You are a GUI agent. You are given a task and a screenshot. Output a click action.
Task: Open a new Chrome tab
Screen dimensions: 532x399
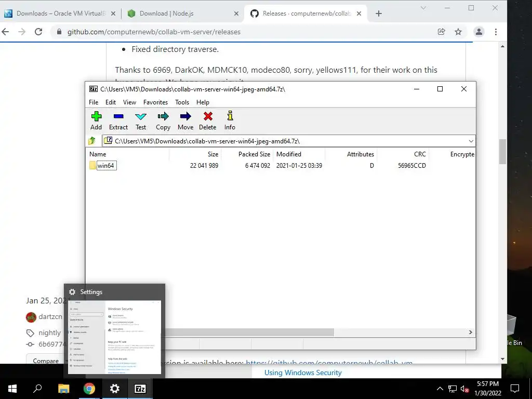pos(379,14)
